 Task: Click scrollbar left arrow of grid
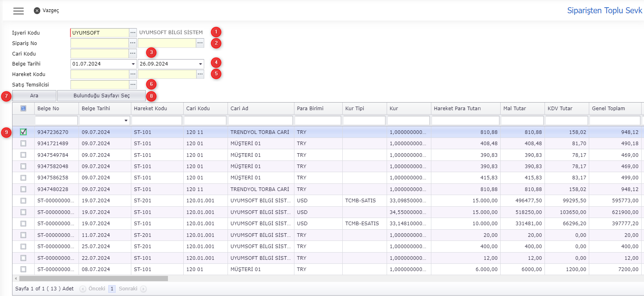click(16, 278)
